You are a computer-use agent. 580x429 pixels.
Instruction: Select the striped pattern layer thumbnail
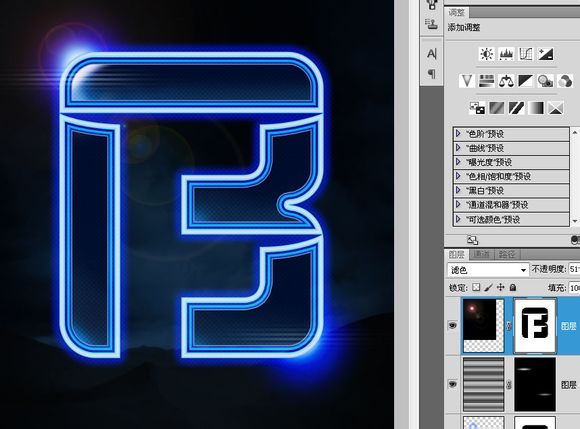[x=483, y=384]
